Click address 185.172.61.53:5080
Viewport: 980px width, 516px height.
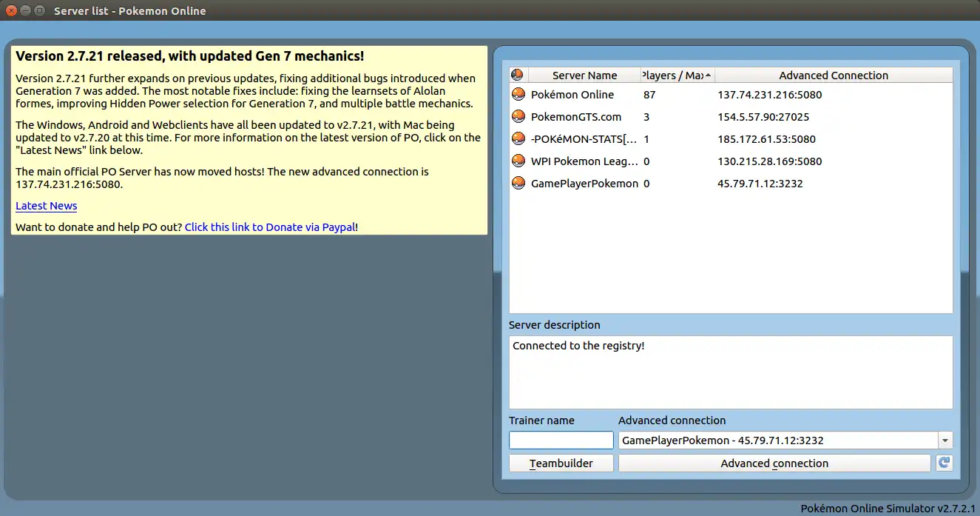tap(766, 139)
